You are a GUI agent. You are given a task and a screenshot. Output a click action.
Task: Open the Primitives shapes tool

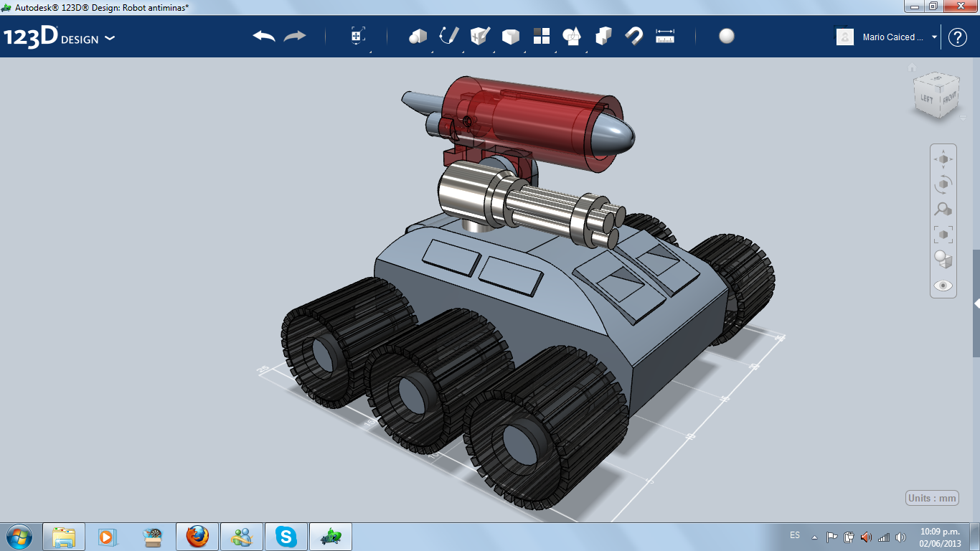pyautogui.click(x=418, y=37)
